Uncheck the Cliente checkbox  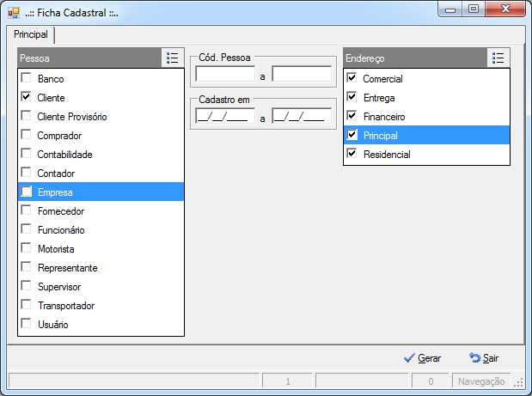tap(26, 97)
